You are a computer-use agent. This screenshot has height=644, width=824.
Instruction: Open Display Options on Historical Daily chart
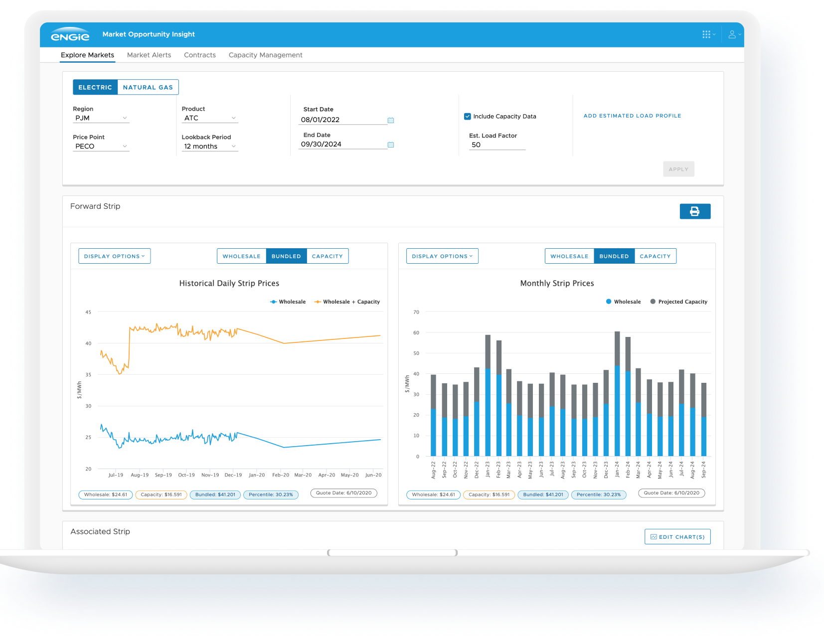(115, 256)
